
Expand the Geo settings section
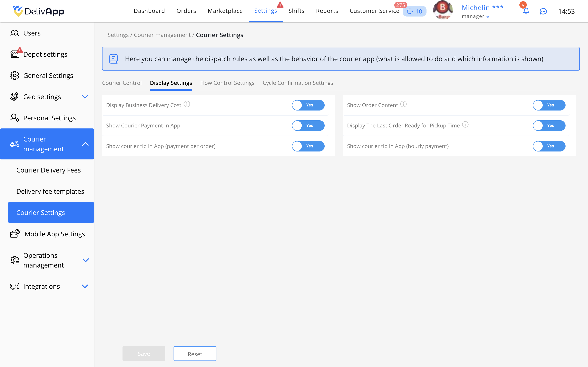tap(85, 97)
